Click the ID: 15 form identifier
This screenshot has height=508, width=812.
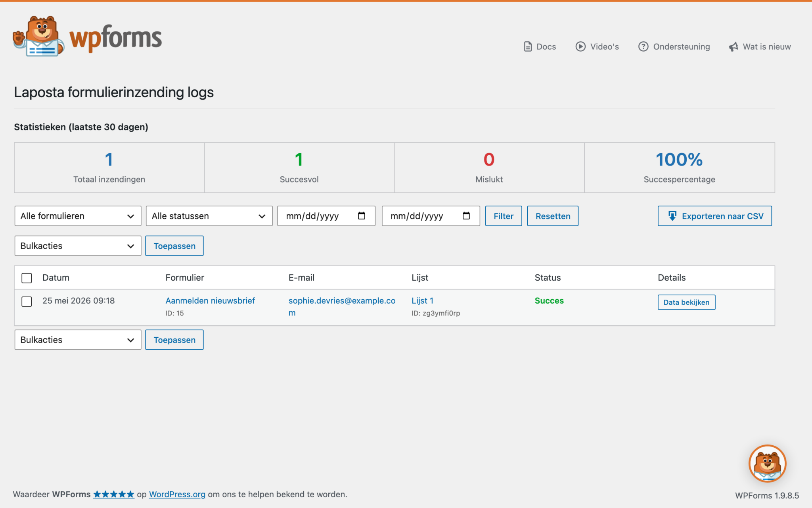174,313
